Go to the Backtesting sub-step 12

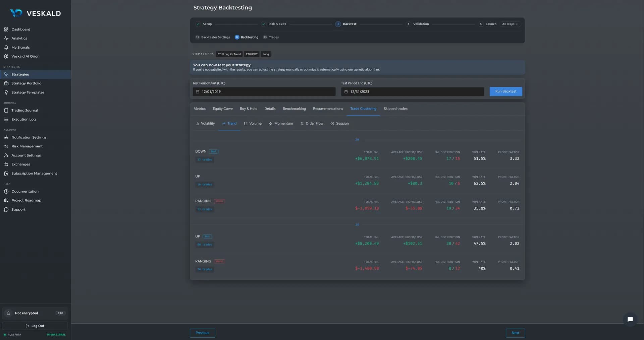coord(247,37)
